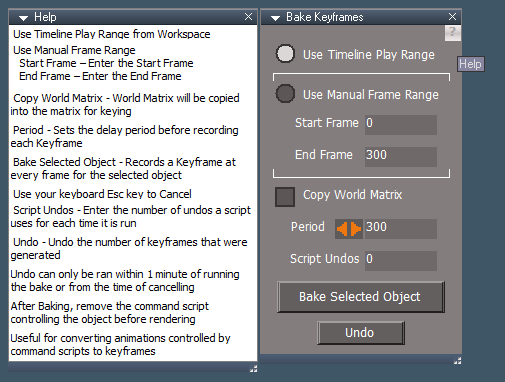
Task: Click the 'Use Timeline Play Range from Workspace' help line
Action: pos(112,34)
